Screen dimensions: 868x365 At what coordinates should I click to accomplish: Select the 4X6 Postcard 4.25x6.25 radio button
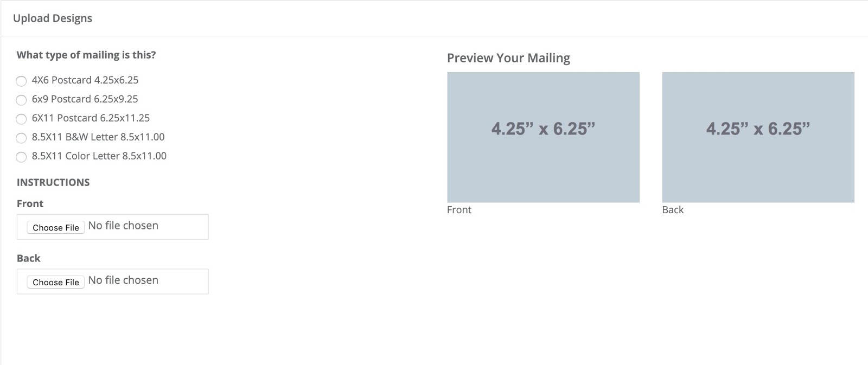[21, 81]
